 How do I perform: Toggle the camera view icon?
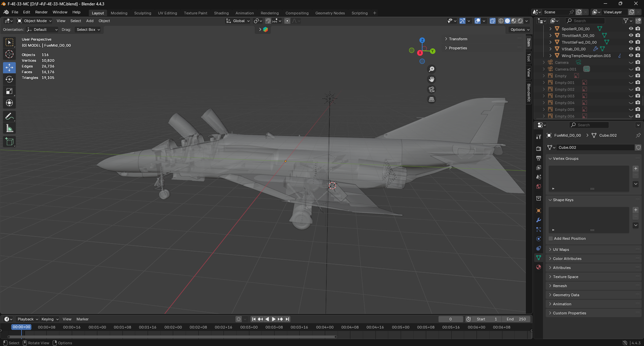point(431,89)
